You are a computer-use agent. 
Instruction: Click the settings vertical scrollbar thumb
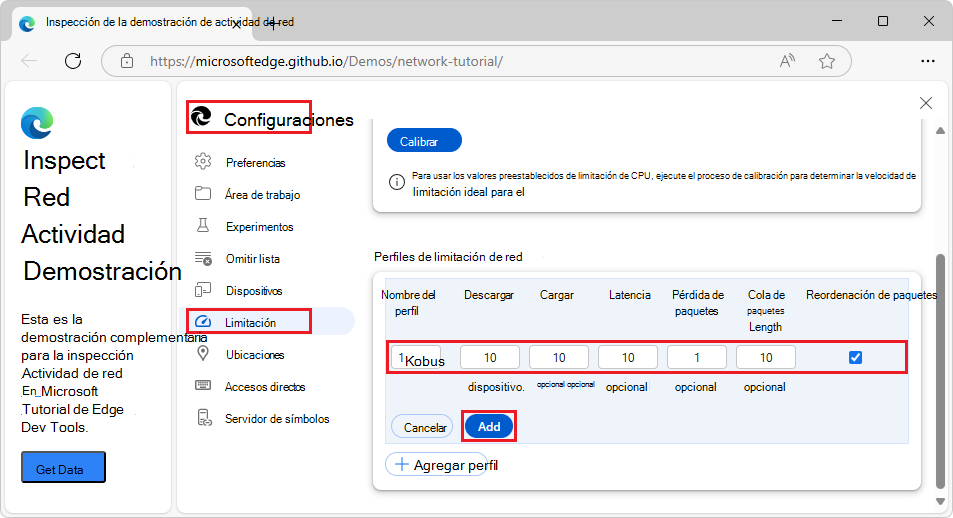pyautogui.click(x=940, y=371)
